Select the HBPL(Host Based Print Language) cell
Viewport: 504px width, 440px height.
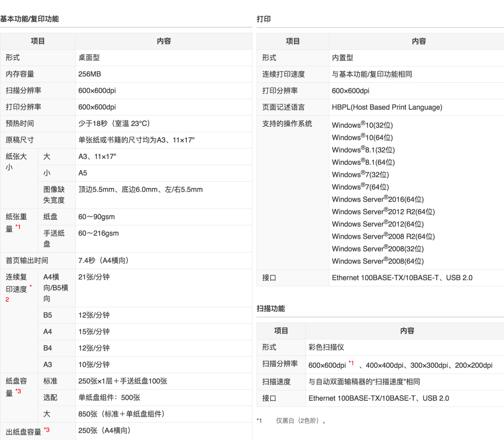point(387,107)
